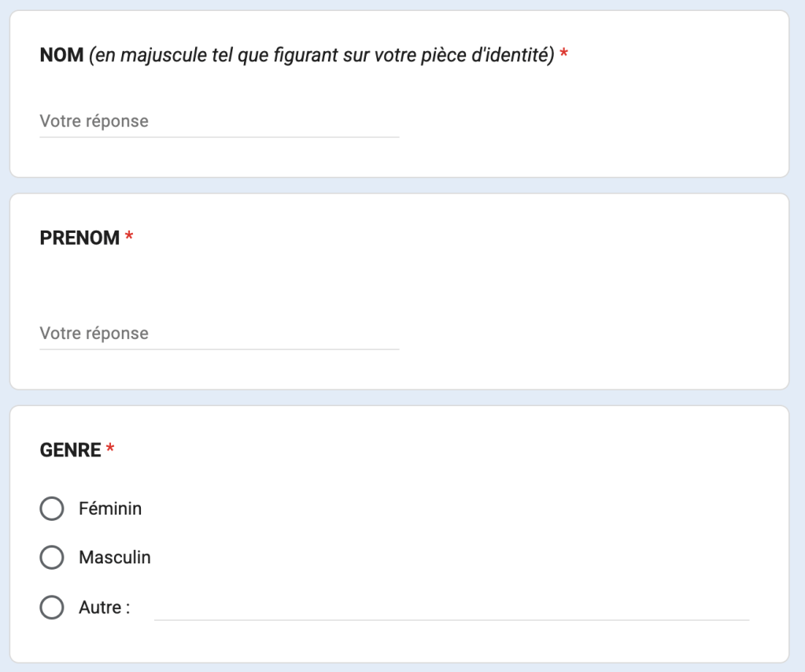Click the GENRE question title
805x672 pixels.
70,450
